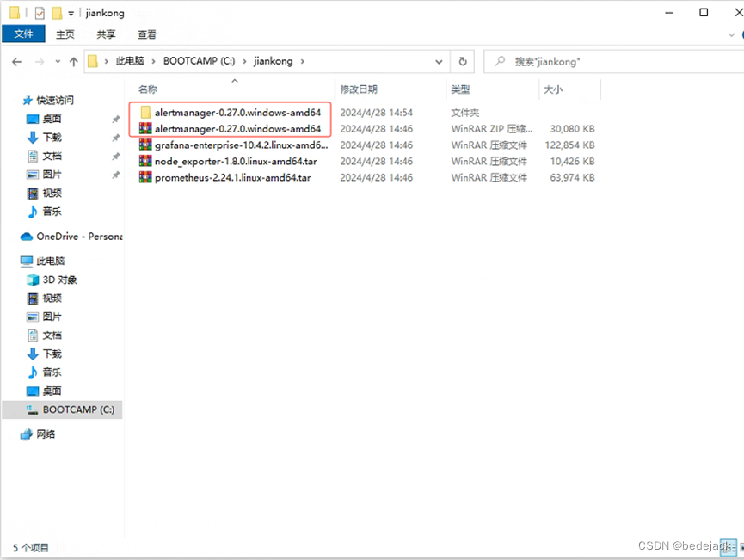
Task: Select the grafana-enterprise archive icon
Action: pos(145,145)
